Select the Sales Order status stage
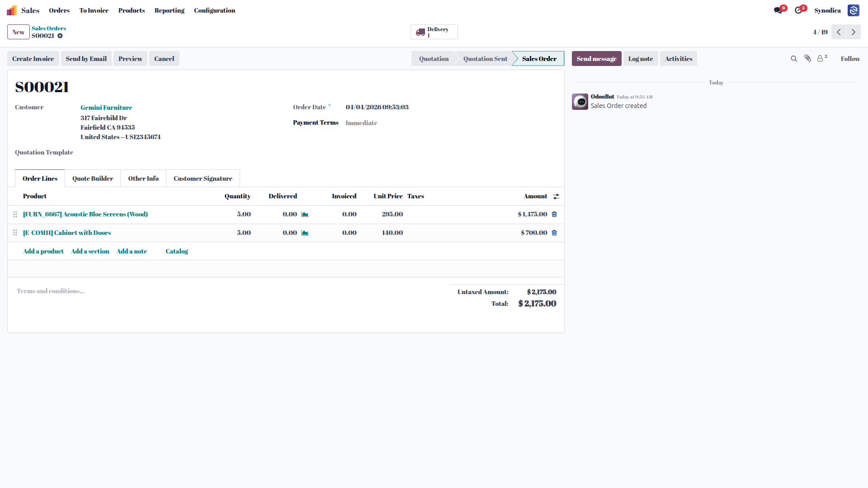Screen dimensions: 868x488 539,59
